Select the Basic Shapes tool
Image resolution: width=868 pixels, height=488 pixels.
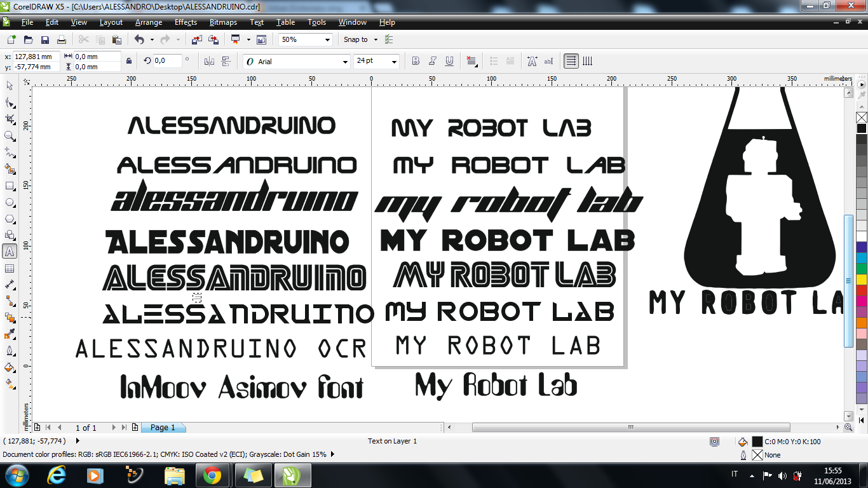pos(10,235)
